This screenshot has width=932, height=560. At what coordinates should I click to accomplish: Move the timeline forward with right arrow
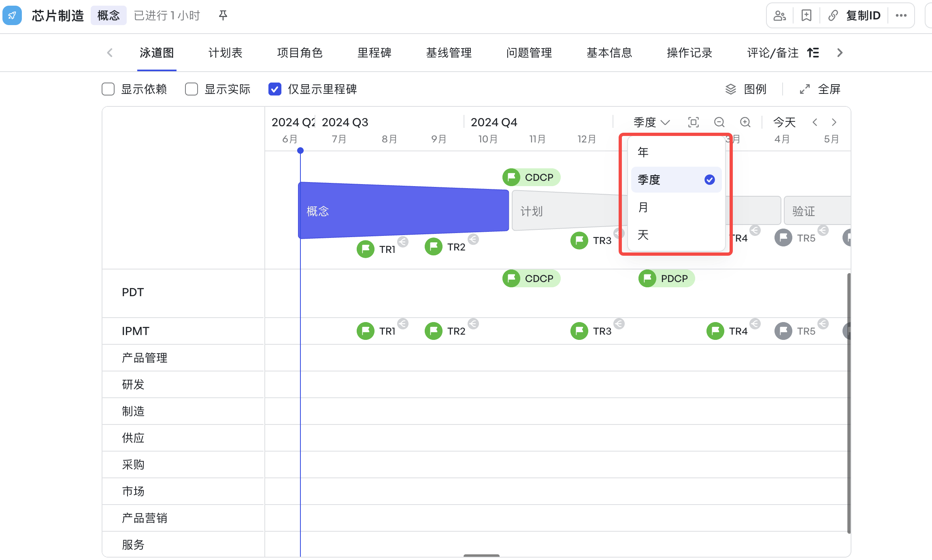coord(834,122)
